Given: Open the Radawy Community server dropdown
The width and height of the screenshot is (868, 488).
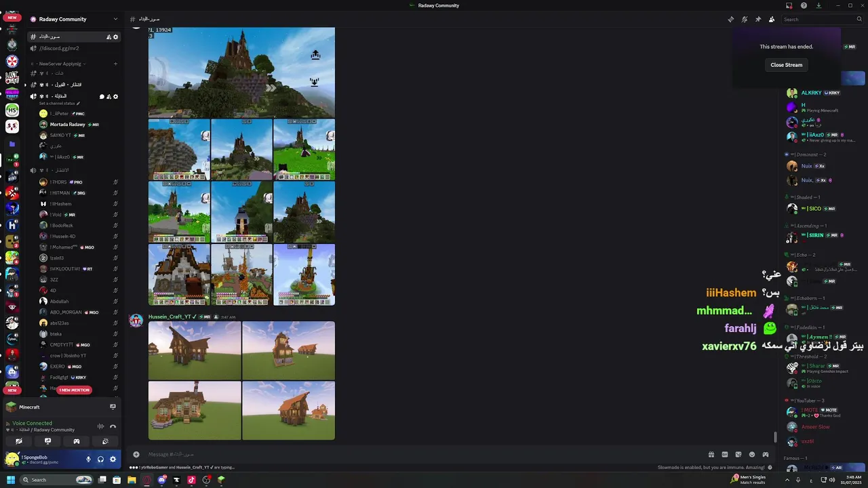Looking at the screenshot, I should [73, 19].
